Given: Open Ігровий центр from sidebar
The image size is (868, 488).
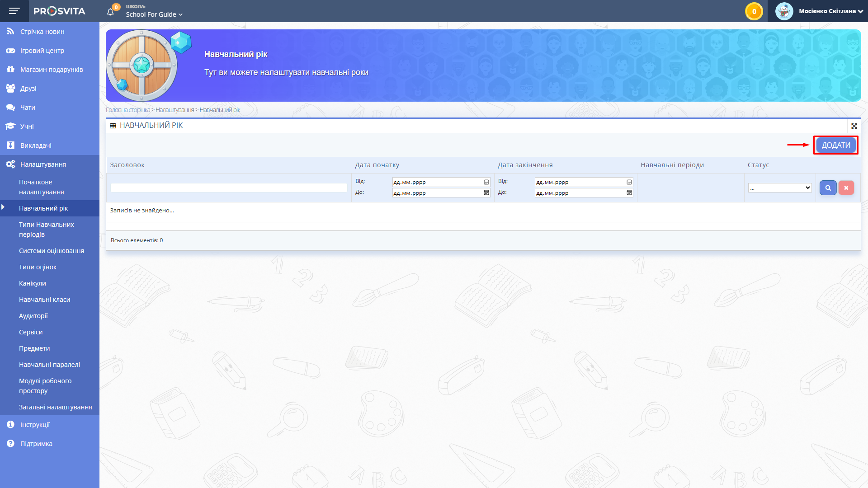Looking at the screenshot, I should click(42, 51).
